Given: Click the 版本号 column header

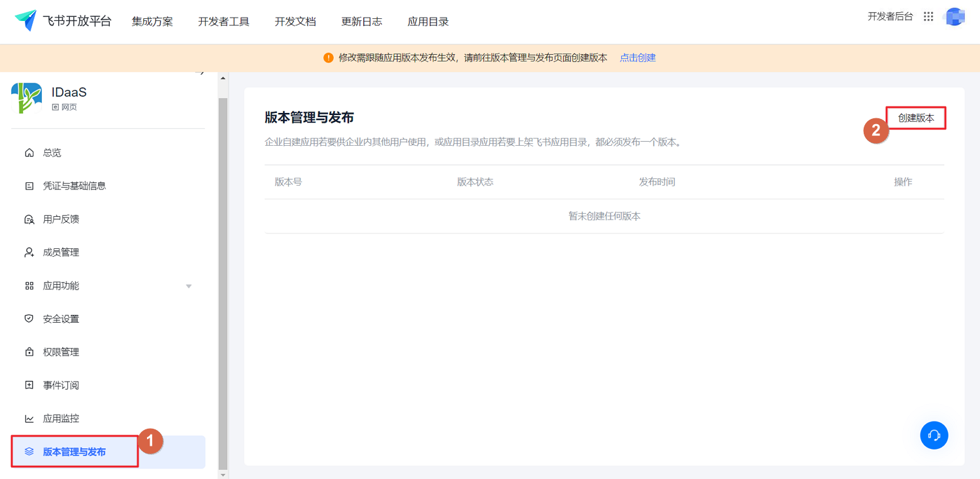Looking at the screenshot, I should [x=288, y=182].
